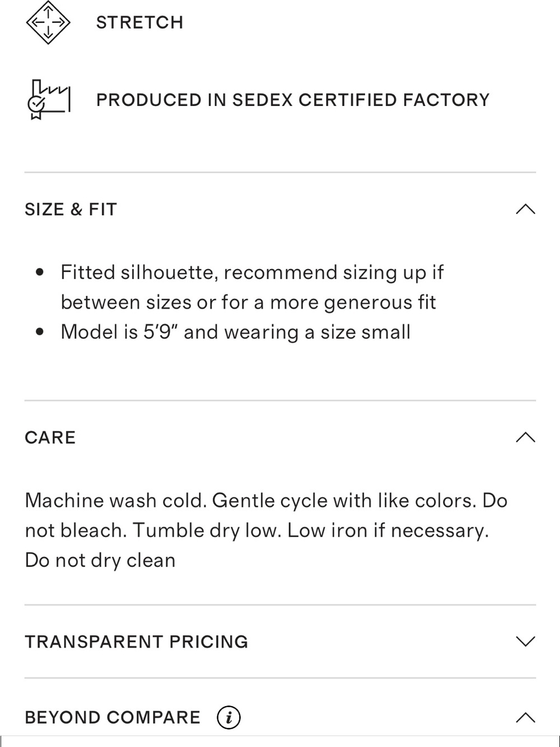Click Produced in Sedex Certified Factory text
Screen dimensions: 560x747
tap(293, 100)
